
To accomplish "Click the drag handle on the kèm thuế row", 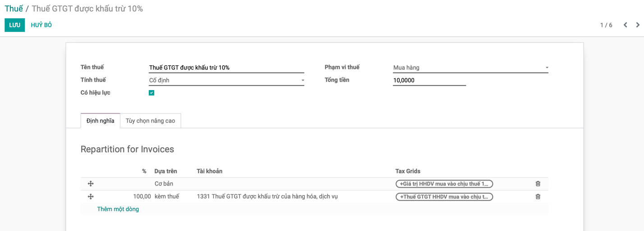I will [91, 197].
